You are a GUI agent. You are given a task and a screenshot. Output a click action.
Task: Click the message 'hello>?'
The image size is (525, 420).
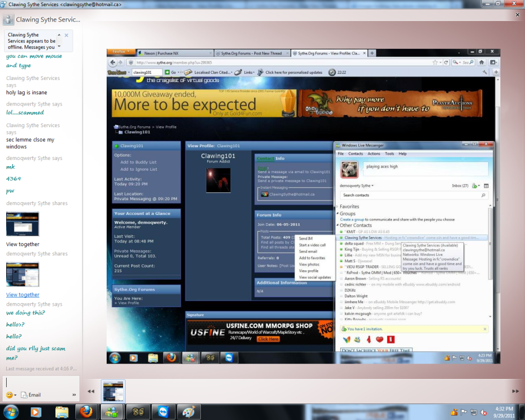[x=15, y=325]
